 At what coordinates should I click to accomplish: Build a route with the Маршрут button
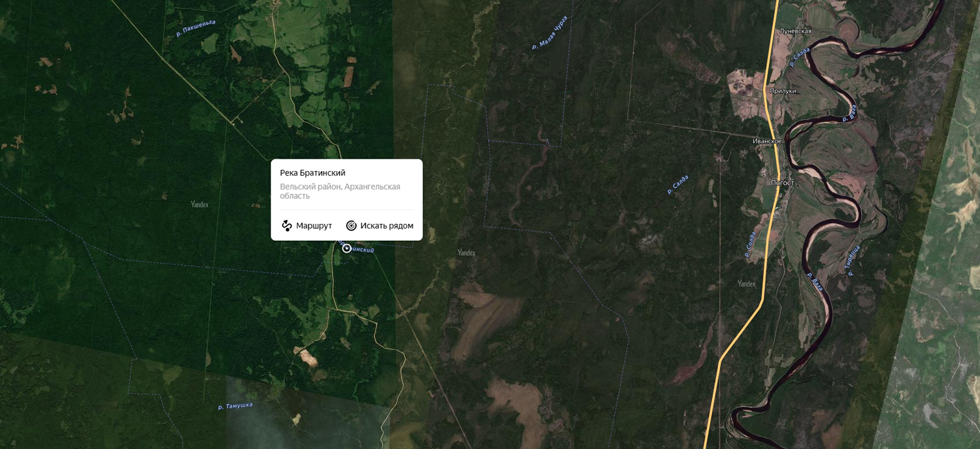coord(306,226)
